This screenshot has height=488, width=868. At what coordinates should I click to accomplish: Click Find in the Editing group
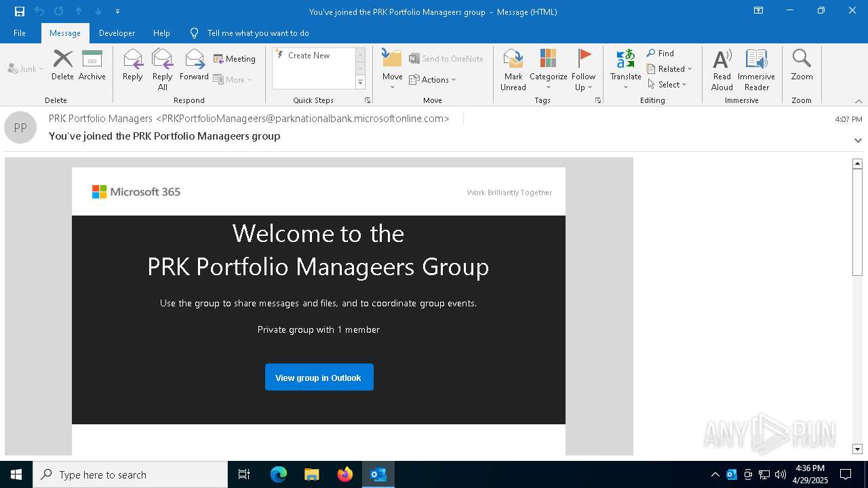coord(660,53)
